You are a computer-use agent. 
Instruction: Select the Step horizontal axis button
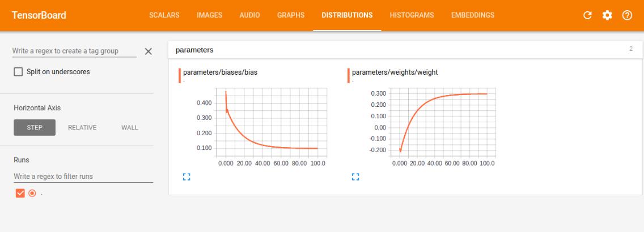(35, 127)
